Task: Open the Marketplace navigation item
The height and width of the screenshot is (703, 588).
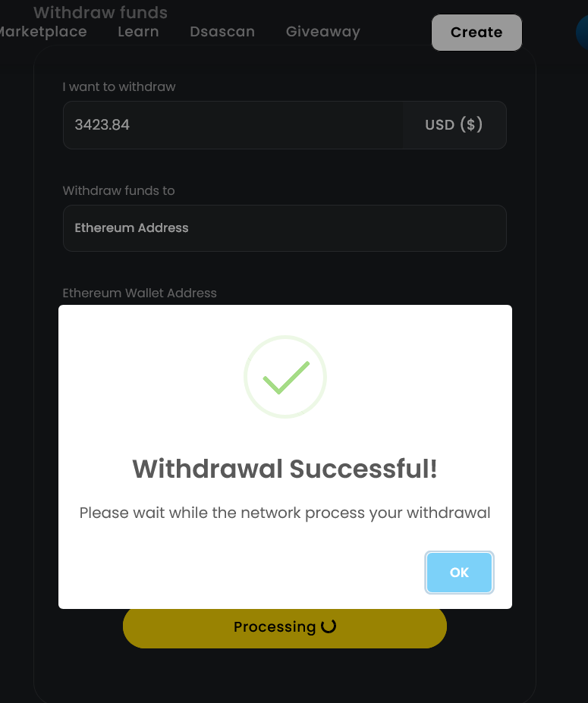Action: point(42,32)
